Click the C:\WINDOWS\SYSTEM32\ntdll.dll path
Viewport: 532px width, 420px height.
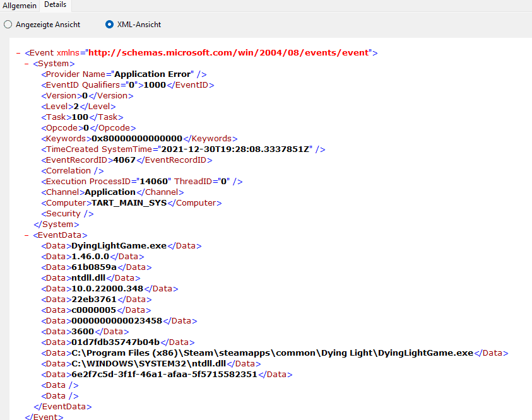tap(149, 364)
